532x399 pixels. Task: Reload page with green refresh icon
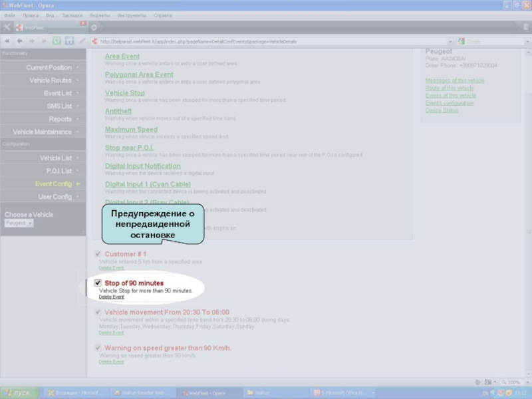point(57,41)
